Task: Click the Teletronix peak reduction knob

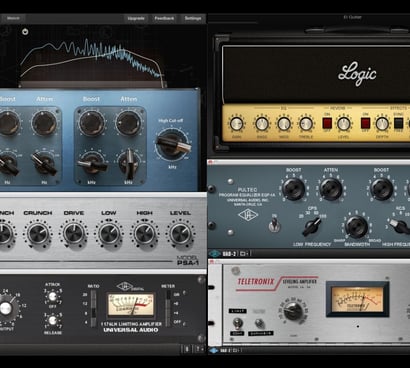Action: pyautogui.click(x=293, y=311)
